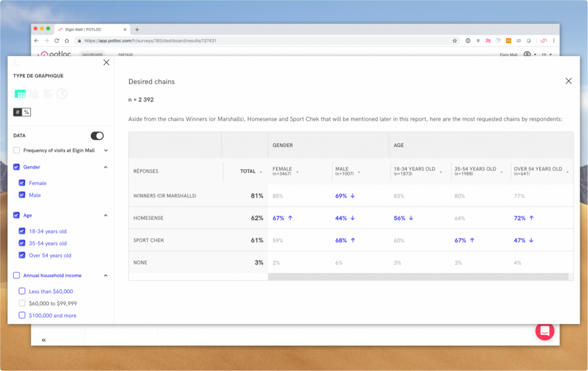The height and width of the screenshot is (371, 588).
Task: Select the horizontal bar chart type icon
Action: click(x=48, y=94)
